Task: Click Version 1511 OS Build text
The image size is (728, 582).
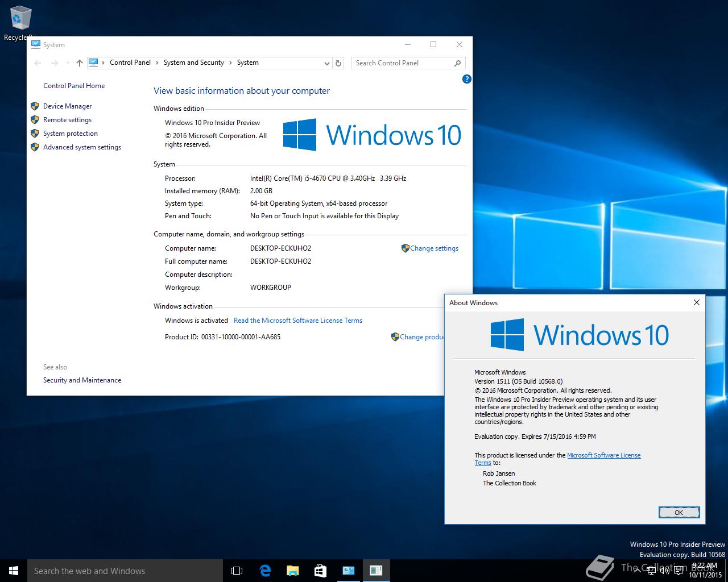Action: (x=518, y=381)
